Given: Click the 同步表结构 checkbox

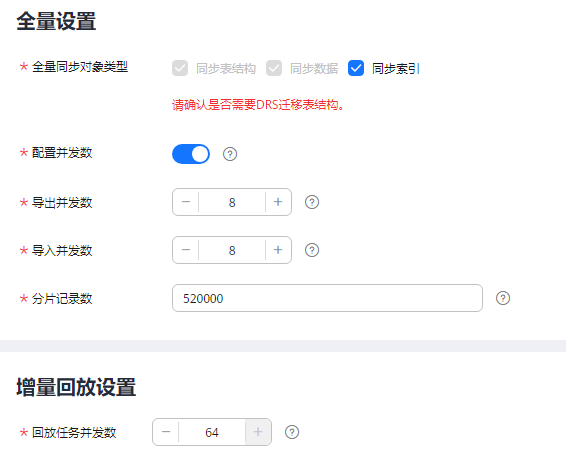Looking at the screenshot, I should (x=180, y=68).
